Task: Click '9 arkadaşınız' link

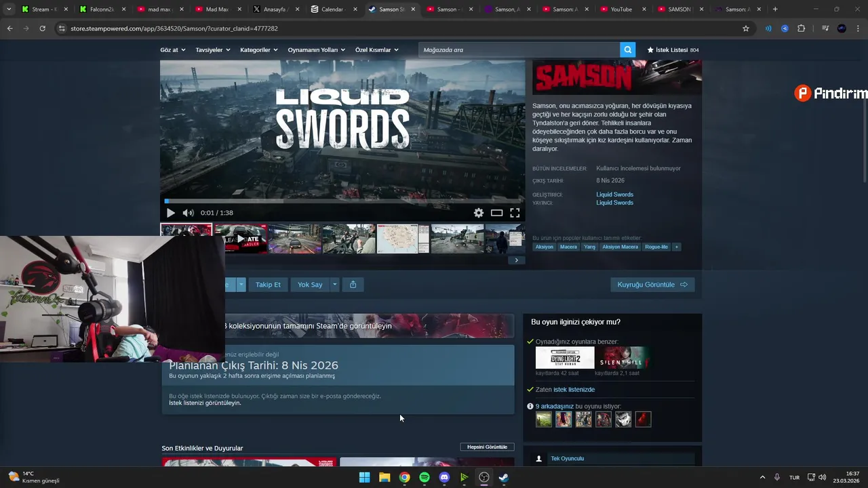Action: coord(555,406)
